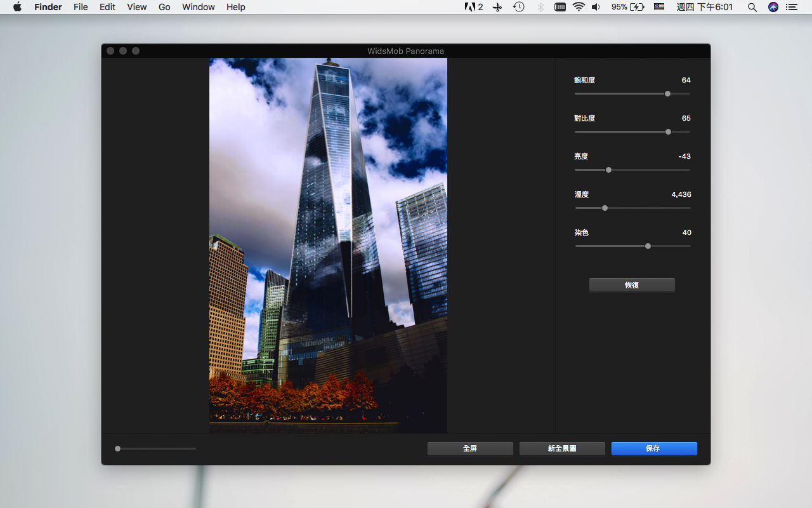
Task: Open Spotlight search magnifier
Action: [x=752, y=7]
